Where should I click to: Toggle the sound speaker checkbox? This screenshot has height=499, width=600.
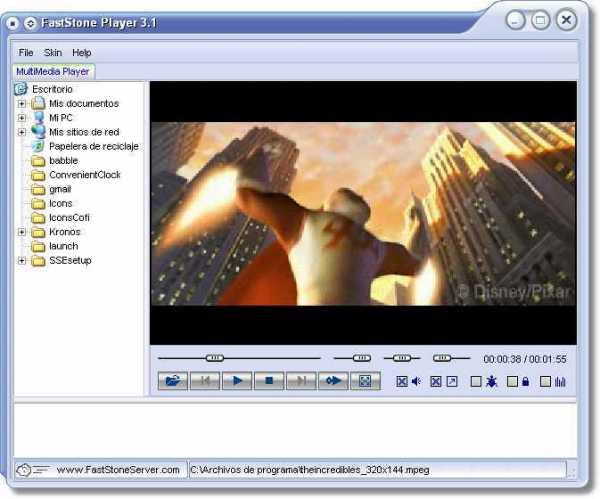click(x=402, y=382)
